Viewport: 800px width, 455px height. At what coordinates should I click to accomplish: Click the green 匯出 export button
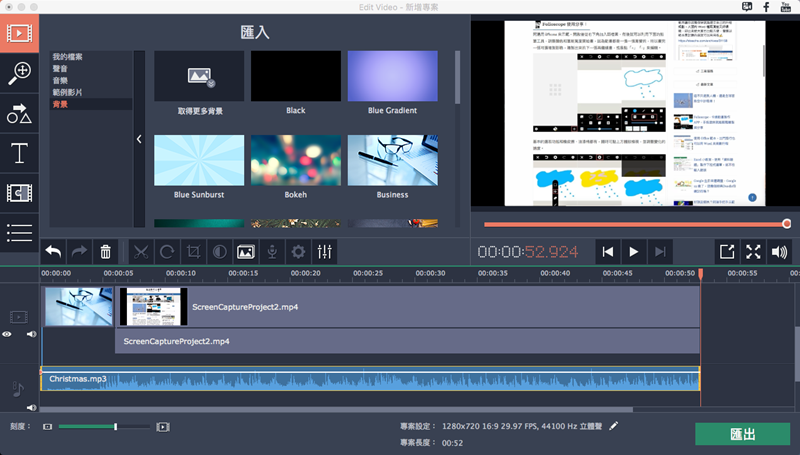(x=742, y=434)
